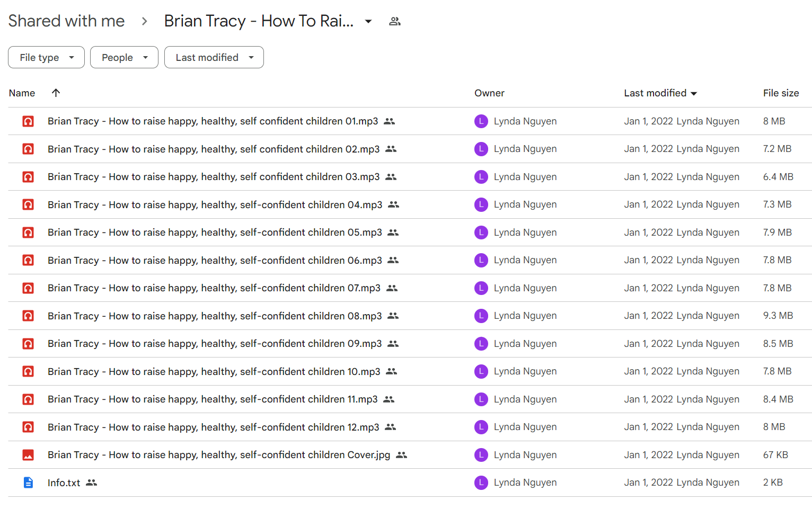Click the audio icon for children 05.mp3
This screenshot has height=527, width=812.
tap(28, 233)
